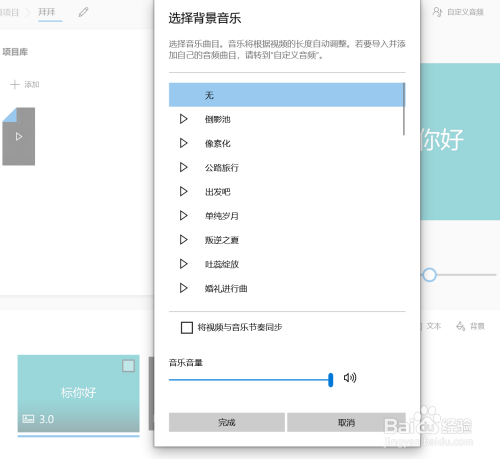Tick the checkbox on the 标你好 storyboard card
This screenshot has height=459, width=500.
(128, 366)
